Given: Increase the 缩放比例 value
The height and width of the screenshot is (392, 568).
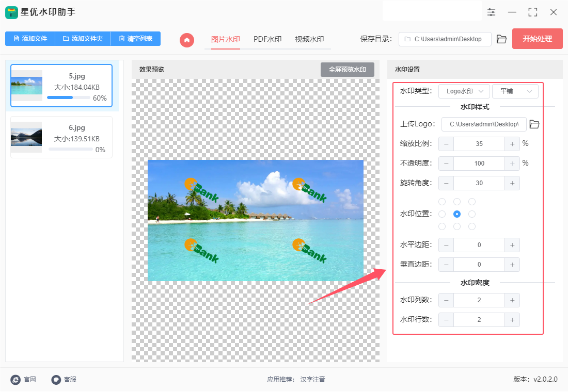Looking at the screenshot, I should (512, 144).
